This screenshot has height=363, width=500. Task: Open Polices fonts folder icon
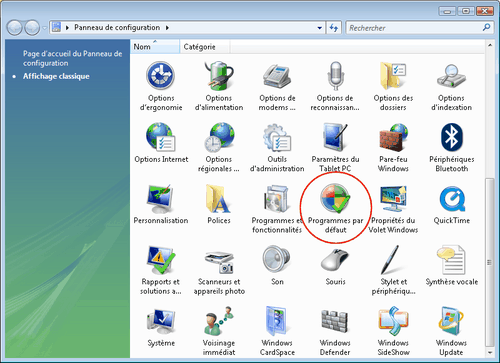click(x=218, y=199)
